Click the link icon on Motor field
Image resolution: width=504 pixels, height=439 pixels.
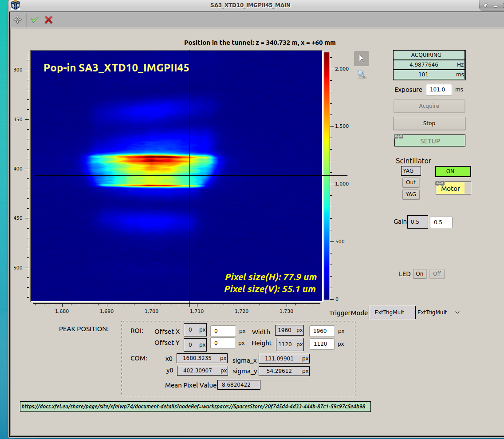pyautogui.click(x=440, y=183)
